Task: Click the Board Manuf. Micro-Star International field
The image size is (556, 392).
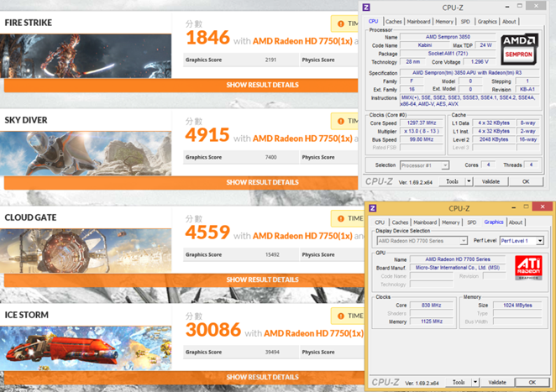Action: coord(458,268)
